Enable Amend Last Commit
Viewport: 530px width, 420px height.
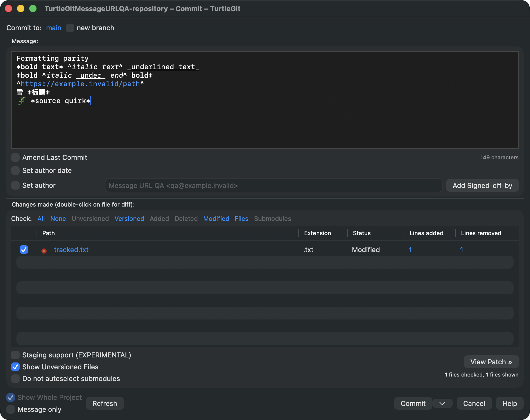15,157
